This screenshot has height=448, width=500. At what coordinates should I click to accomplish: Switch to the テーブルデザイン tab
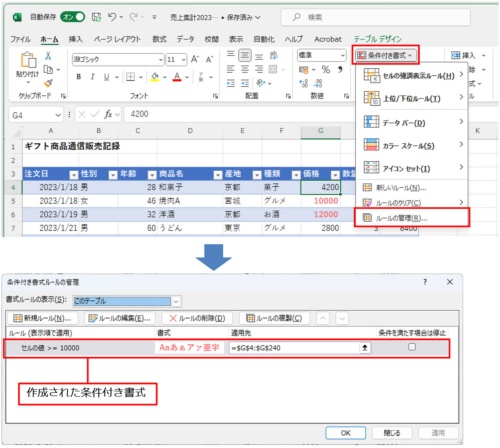point(378,39)
